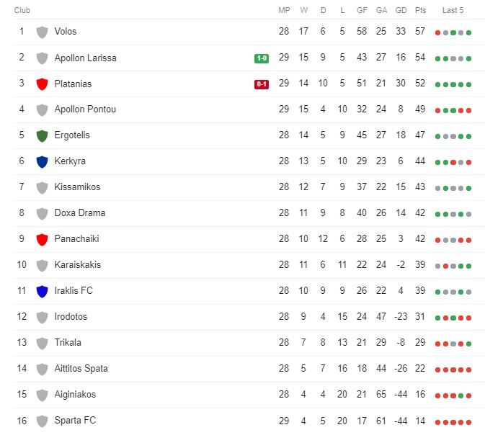Open the Apollon Pontou club link

click(85, 109)
